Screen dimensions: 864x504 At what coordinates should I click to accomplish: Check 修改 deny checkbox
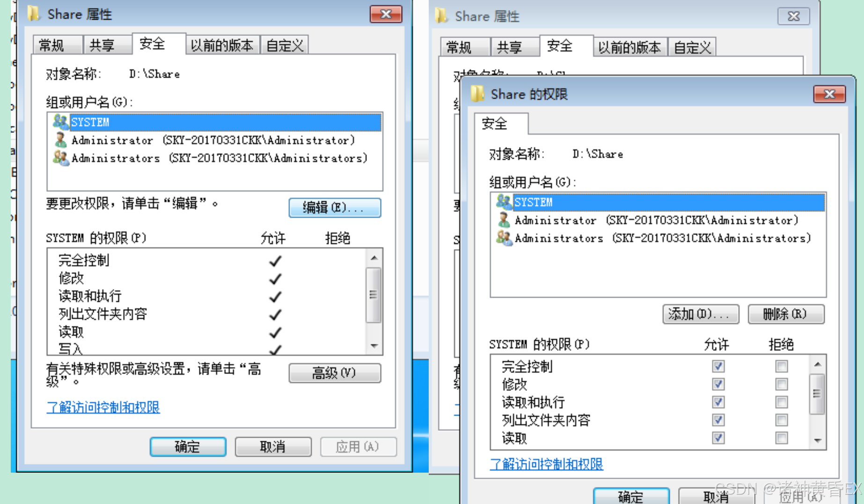tap(782, 384)
